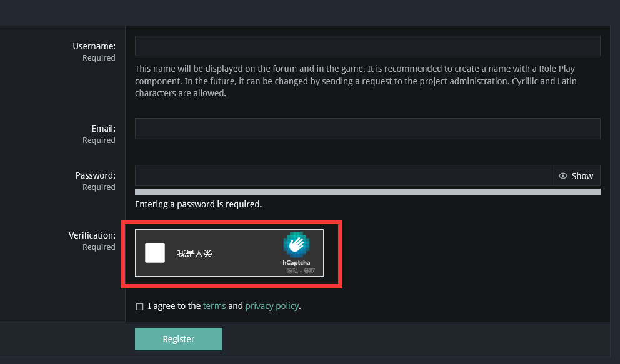Click the 我是人类 captcha text

click(x=194, y=253)
